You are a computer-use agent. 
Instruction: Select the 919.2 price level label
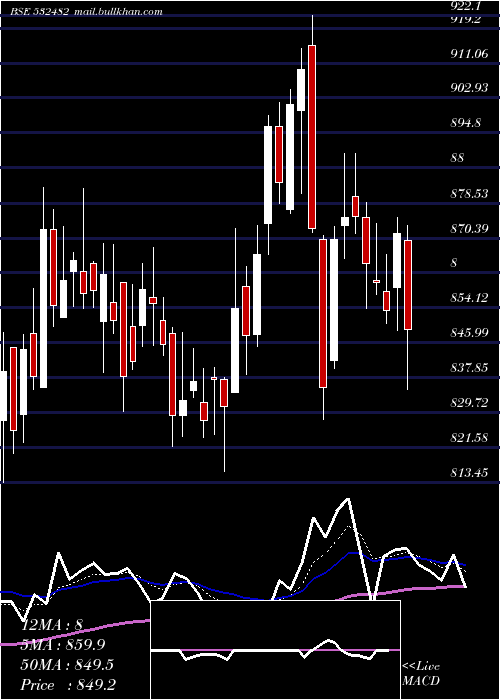point(468,20)
